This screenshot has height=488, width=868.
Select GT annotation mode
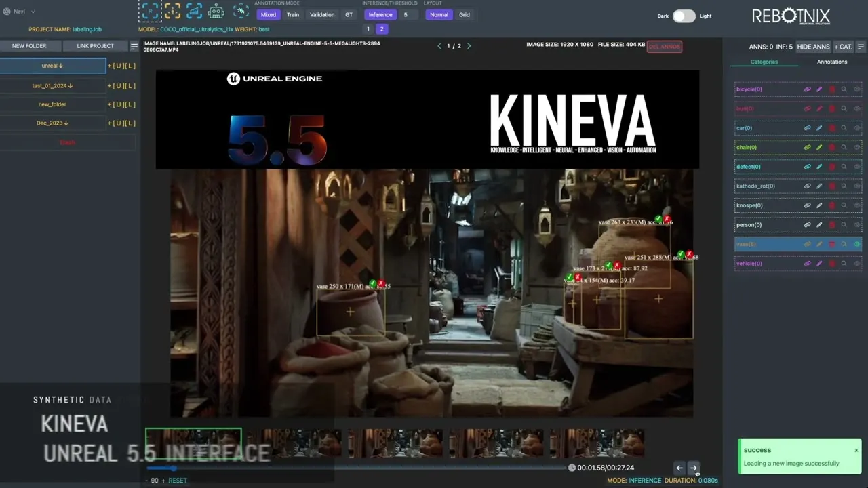point(349,14)
